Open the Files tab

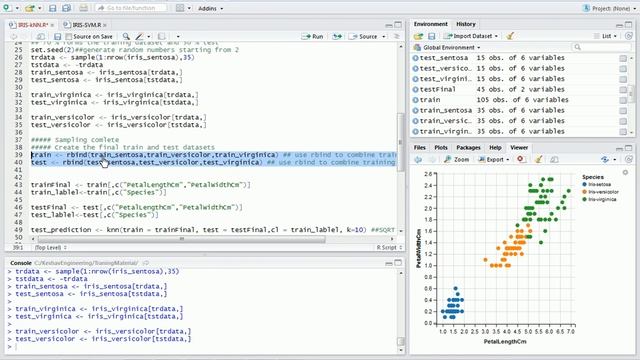(420, 147)
